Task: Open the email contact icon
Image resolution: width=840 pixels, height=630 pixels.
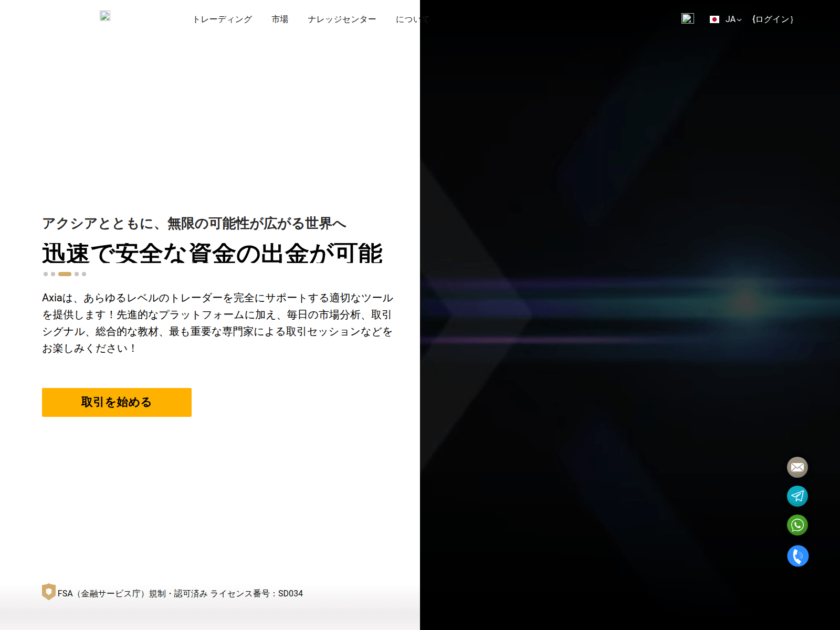Action: tap(797, 467)
